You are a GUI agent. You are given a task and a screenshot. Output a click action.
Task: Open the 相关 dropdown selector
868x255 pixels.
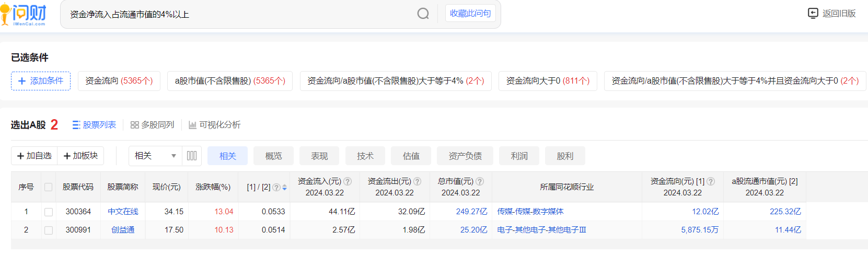[155, 156]
